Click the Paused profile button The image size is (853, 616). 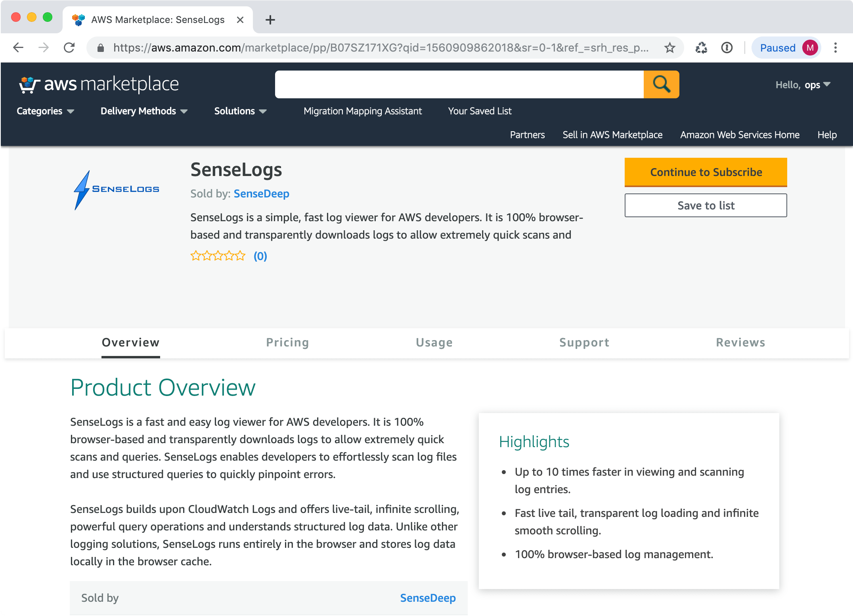pyautogui.click(x=786, y=48)
